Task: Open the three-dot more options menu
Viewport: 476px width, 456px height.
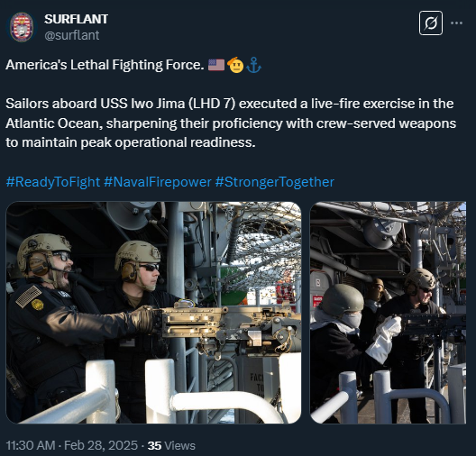Action: (x=456, y=23)
